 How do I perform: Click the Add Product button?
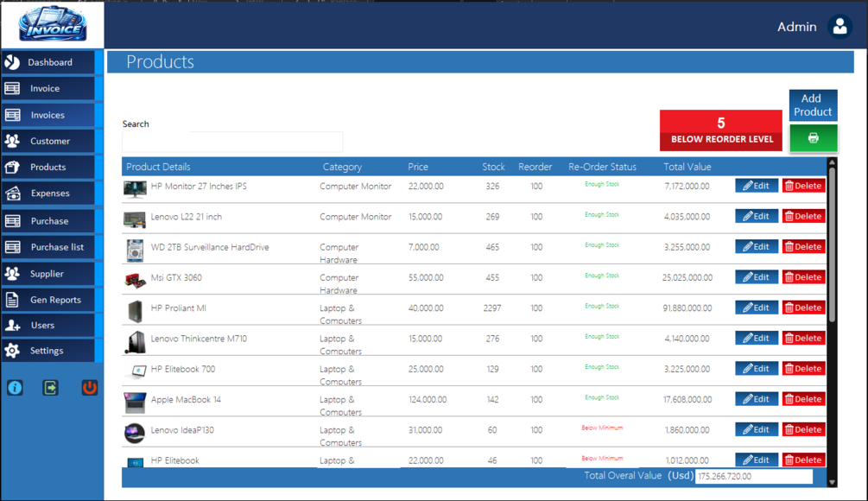(x=813, y=105)
